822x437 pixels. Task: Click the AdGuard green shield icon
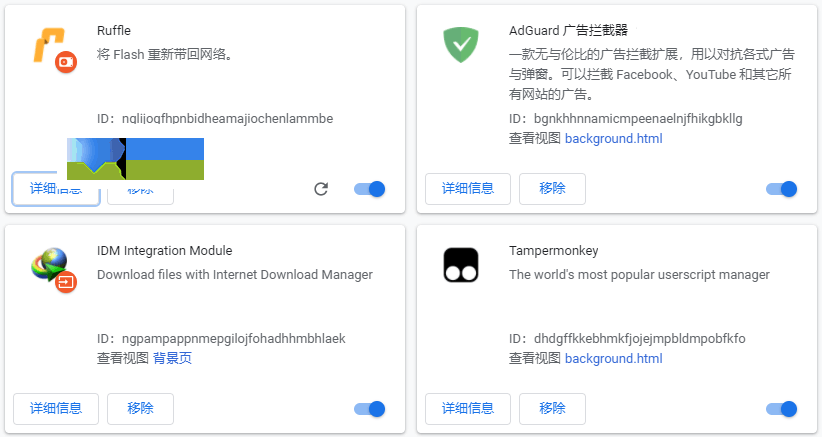pos(461,45)
